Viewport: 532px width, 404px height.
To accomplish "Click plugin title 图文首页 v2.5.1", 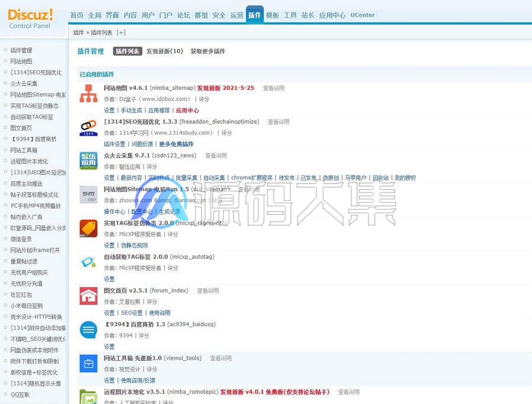I will (x=125, y=291).
